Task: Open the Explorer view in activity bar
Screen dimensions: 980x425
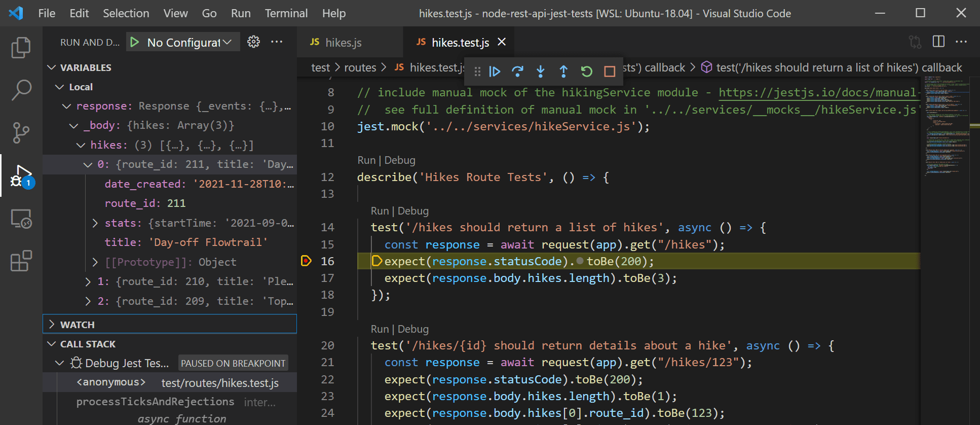Action: click(21, 48)
